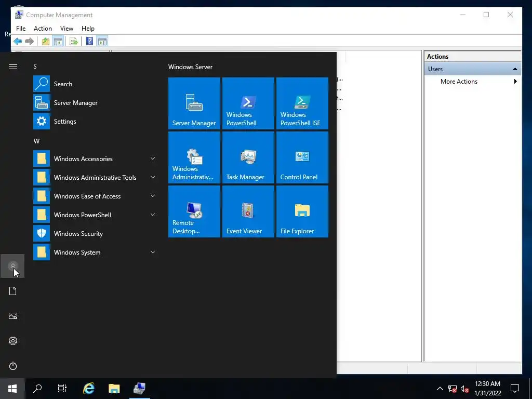This screenshot has width=532, height=399.
Task: Expand the Windows System folder
Action: pos(95,252)
